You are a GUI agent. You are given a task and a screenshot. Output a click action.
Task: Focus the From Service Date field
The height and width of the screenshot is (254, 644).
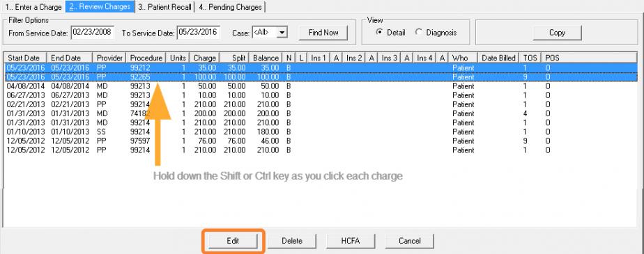click(x=93, y=33)
